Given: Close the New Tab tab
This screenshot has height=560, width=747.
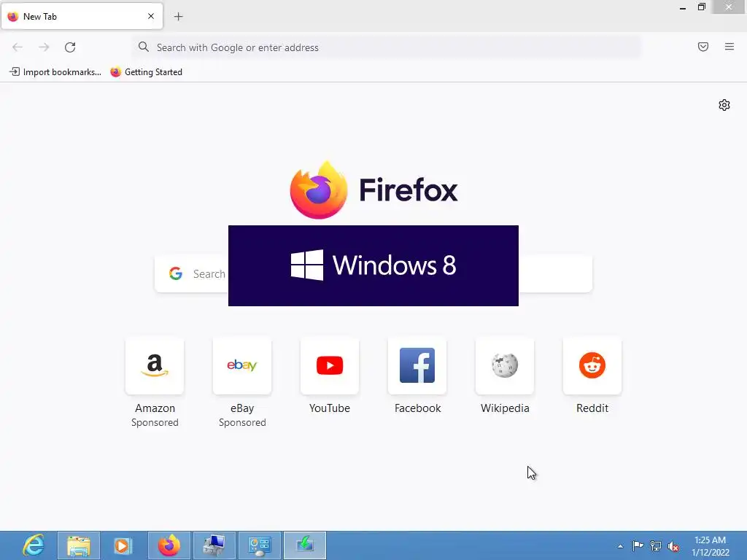Looking at the screenshot, I should (x=151, y=16).
